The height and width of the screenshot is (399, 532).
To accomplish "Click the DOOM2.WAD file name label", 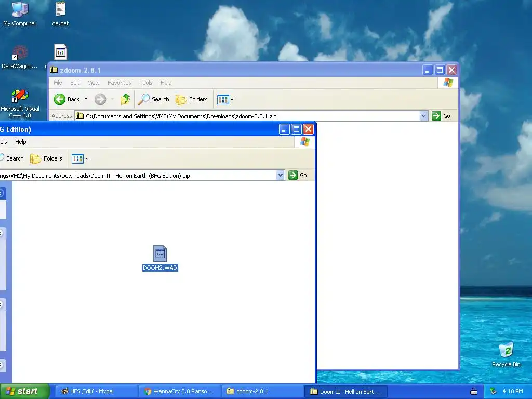I will tap(160, 268).
